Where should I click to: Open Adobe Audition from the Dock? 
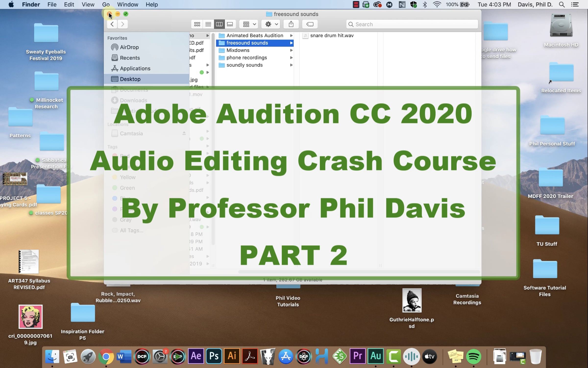tap(376, 356)
